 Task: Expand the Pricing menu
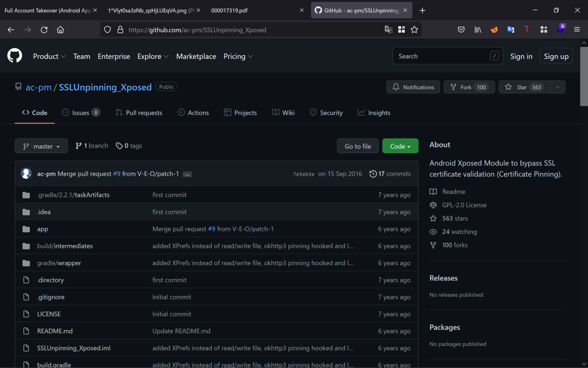[x=238, y=56]
